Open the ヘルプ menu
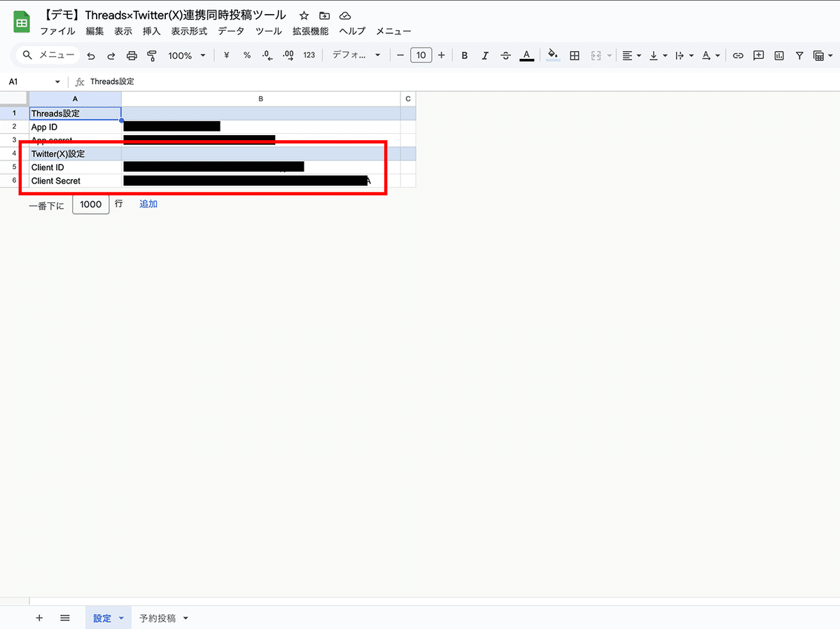The width and height of the screenshot is (840, 629). coord(352,31)
